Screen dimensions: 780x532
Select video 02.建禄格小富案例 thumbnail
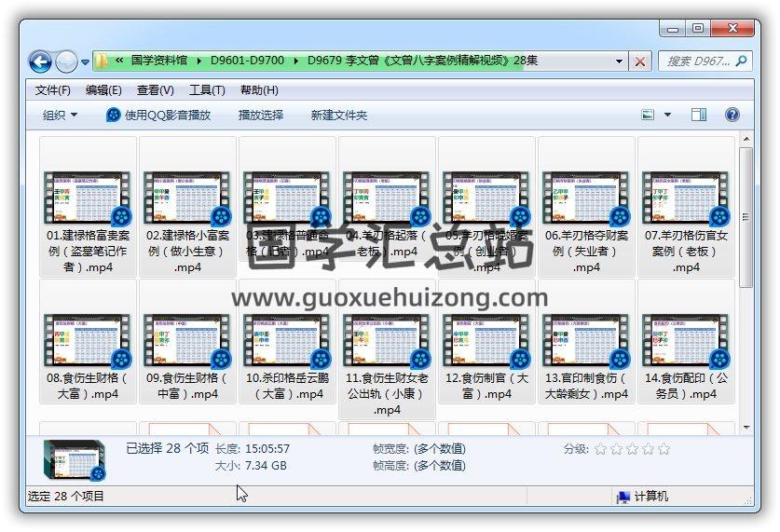pyautogui.click(x=187, y=198)
